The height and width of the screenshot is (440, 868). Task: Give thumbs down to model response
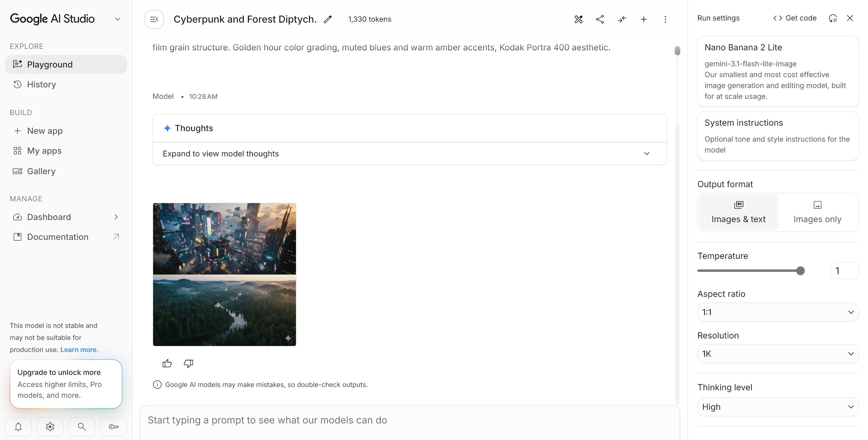pos(188,363)
